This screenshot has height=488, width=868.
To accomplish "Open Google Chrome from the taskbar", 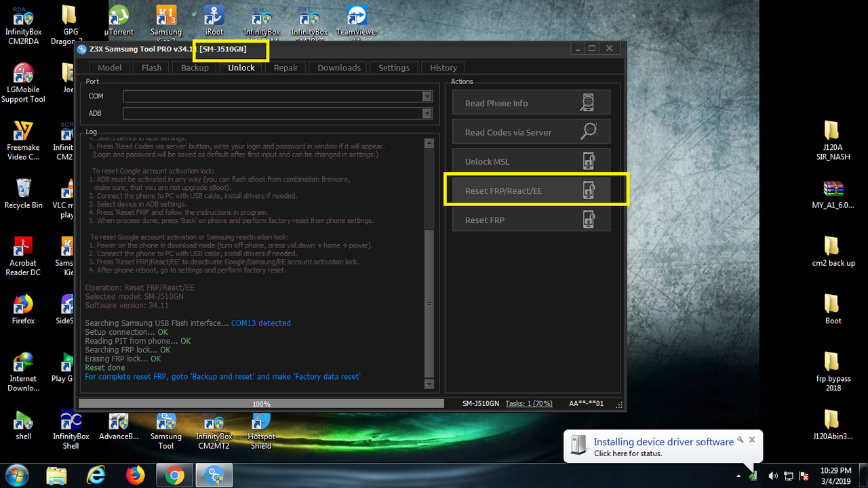I will tap(175, 476).
